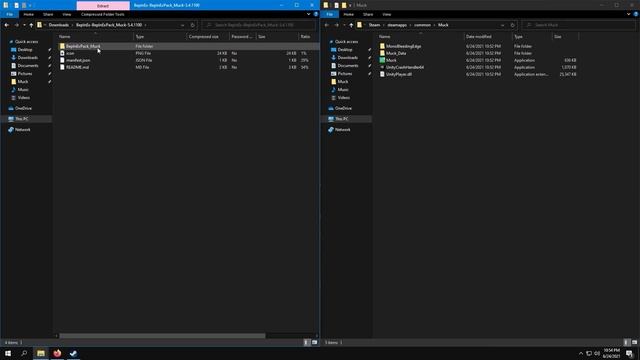The height and width of the screenshot is (360, 640).
Task: Open quick access toolbar dropdown in Muck window
Action: click(x=350, y=5)
